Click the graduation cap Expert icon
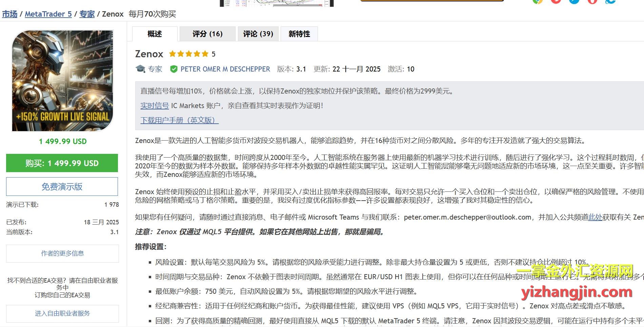 pos(140,69)
